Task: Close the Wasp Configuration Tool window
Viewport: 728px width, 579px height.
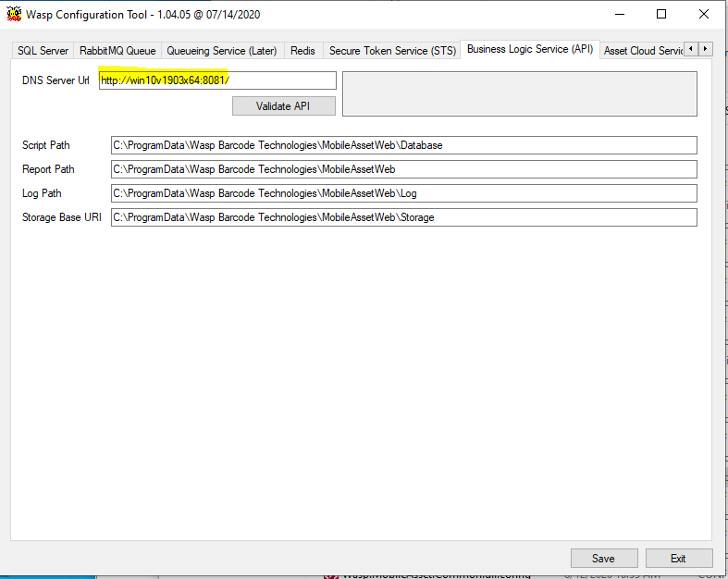Action: pos(703,15)
